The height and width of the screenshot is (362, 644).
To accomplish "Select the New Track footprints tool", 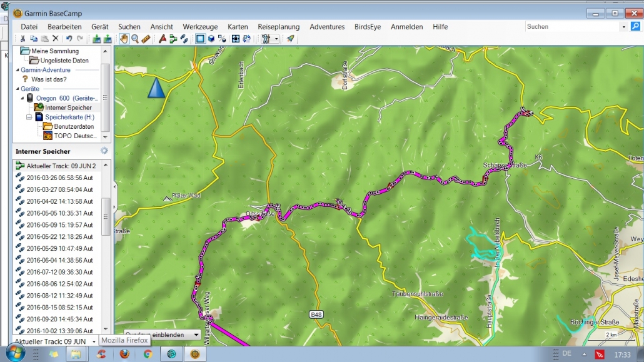I will pyautogui.click(x=184, y=39).
